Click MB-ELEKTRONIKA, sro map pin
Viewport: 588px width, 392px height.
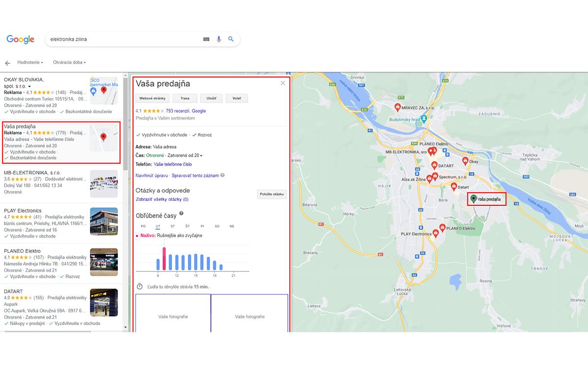[x=431, y=152]
